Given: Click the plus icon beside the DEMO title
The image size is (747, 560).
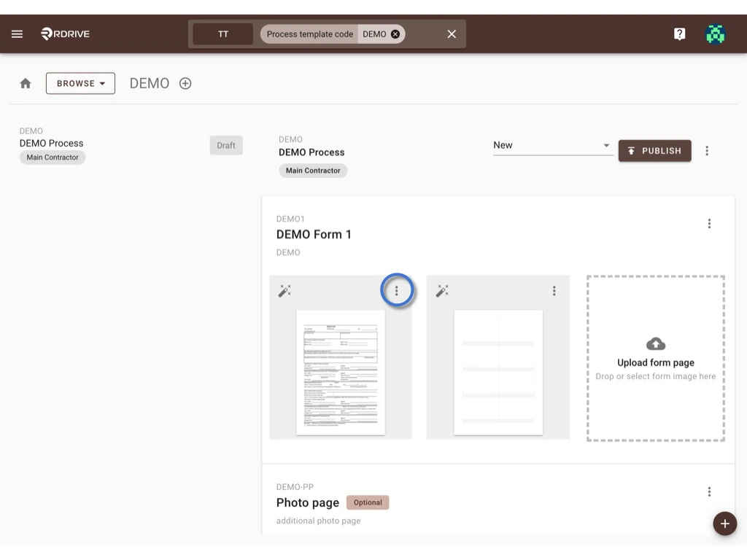Looking at the screenshot, I should point(185,83).
